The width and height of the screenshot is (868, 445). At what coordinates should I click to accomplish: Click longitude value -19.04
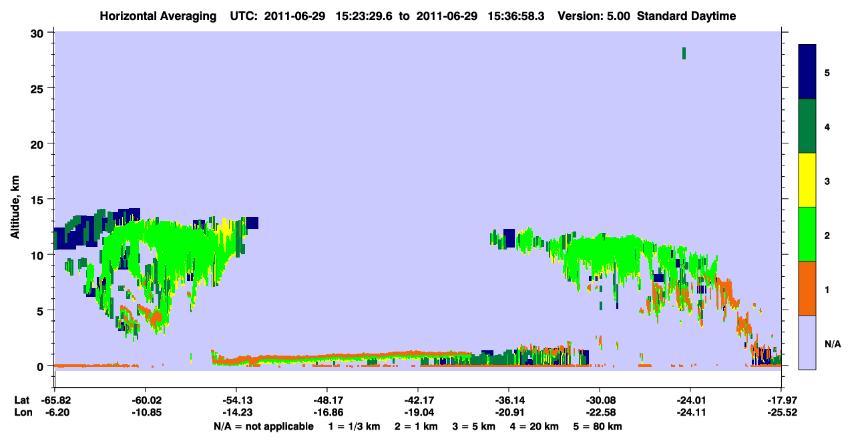click(418, 412)
